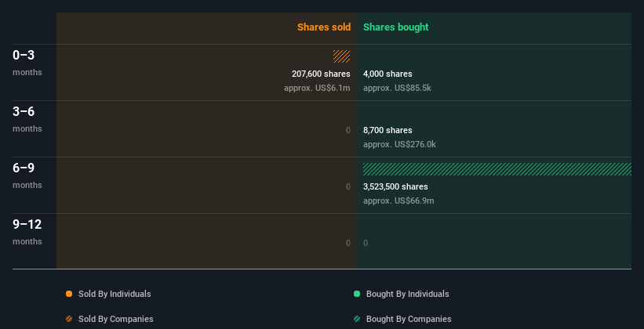The width and height of the screenshot is (644, 329).
Task: Toggle the Bought By Individuals legend label
Action: click(407, 294)
